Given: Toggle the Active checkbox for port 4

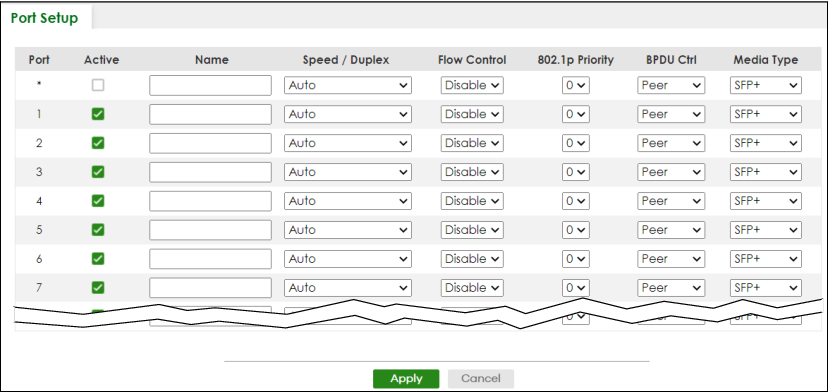Looking at the screenshot, I should (x=98, y=201).
